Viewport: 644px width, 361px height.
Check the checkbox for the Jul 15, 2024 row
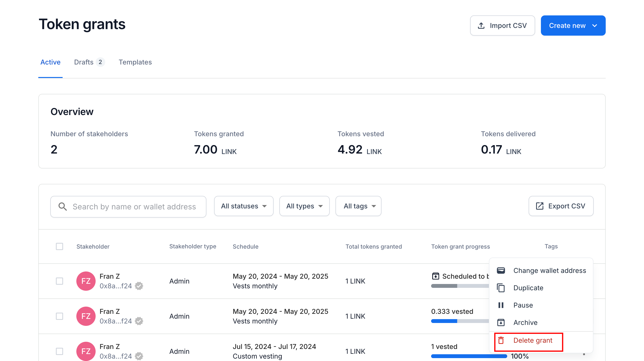59,351
